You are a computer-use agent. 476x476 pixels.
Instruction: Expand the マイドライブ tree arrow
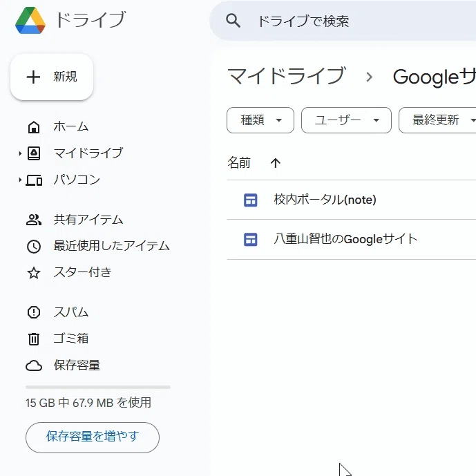tap(20, 153)
